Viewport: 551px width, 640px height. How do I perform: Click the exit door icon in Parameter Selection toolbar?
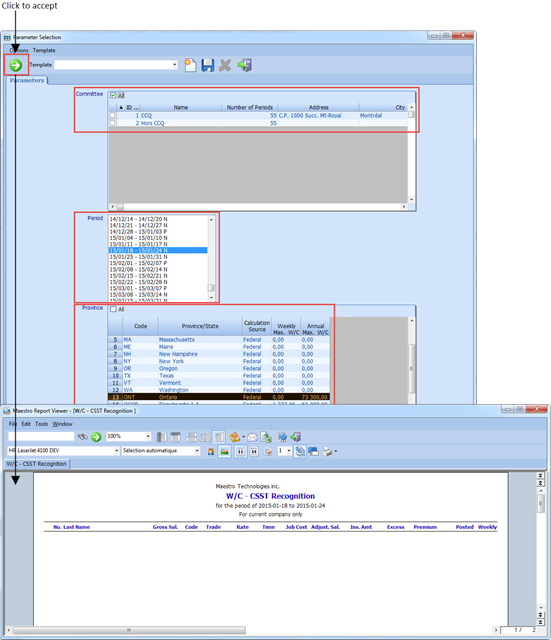[x=244, y=65]
